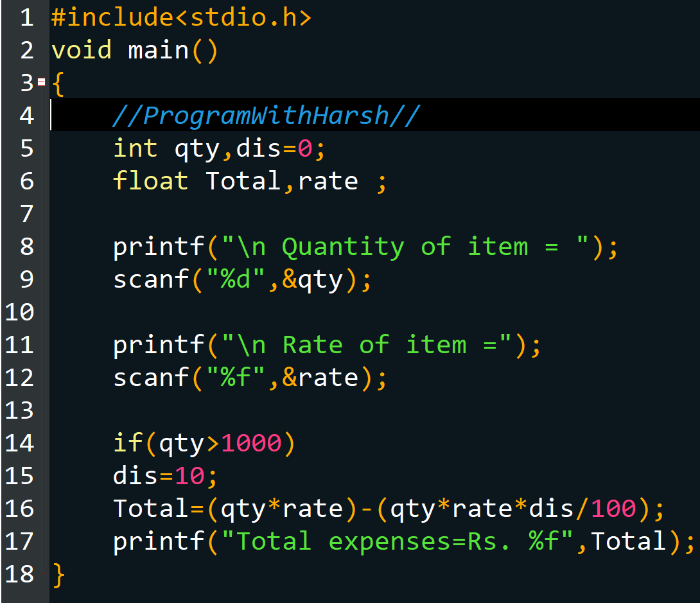Click line number 12 in the gutter

click(x=20, y=378)
